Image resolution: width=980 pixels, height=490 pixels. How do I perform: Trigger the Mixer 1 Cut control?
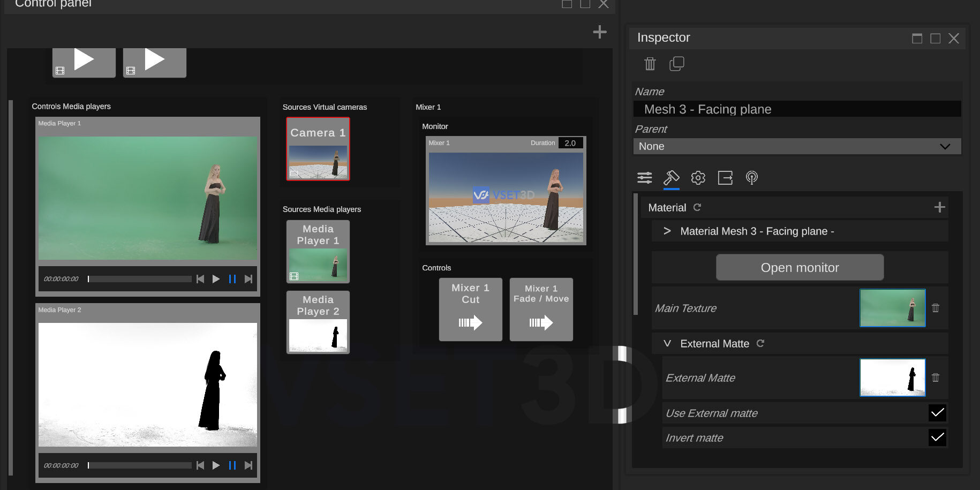(470, 310)
